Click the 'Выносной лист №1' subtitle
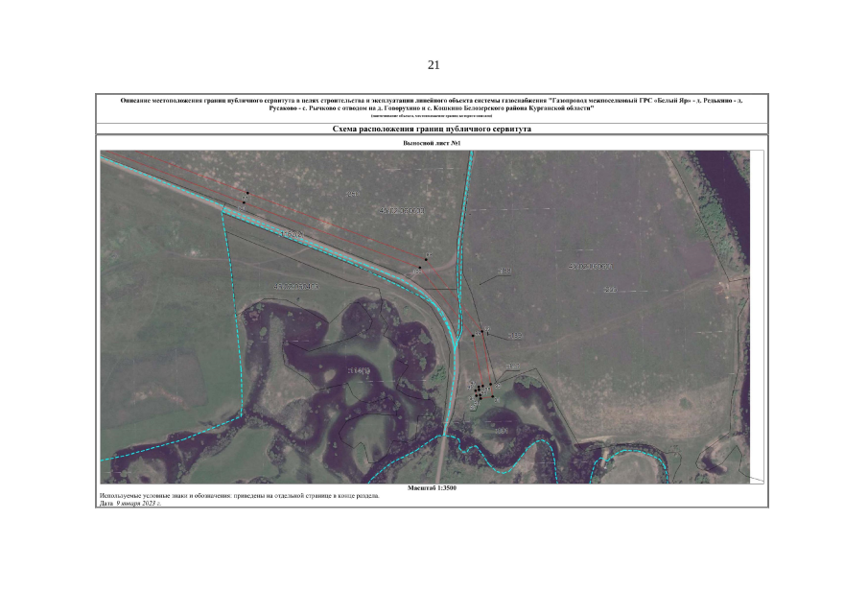This screenshot has height=614, width=868. pos(432,143)
